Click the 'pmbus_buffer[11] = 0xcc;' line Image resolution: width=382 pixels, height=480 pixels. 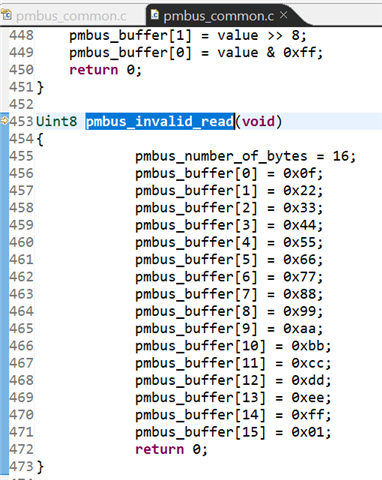coord(233,363)
